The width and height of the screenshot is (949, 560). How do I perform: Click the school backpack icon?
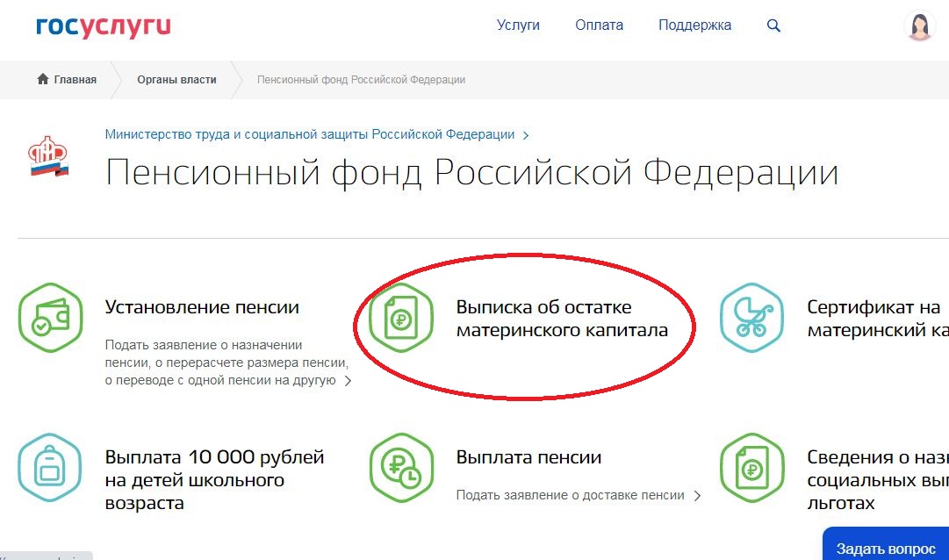pos(49,468)
